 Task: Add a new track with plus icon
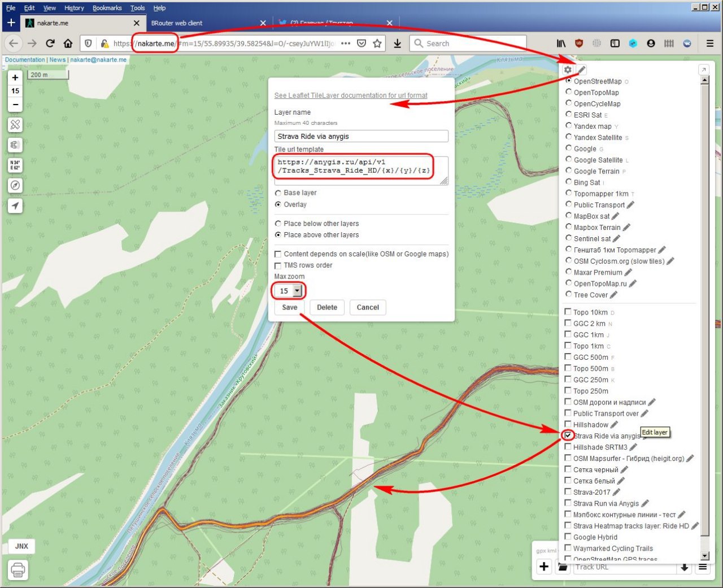544,567
